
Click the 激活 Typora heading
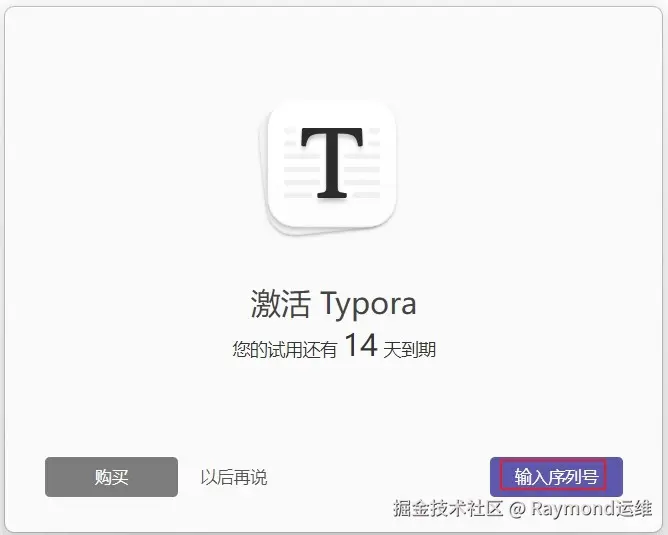pyautogui.click(x=334, y=304)
